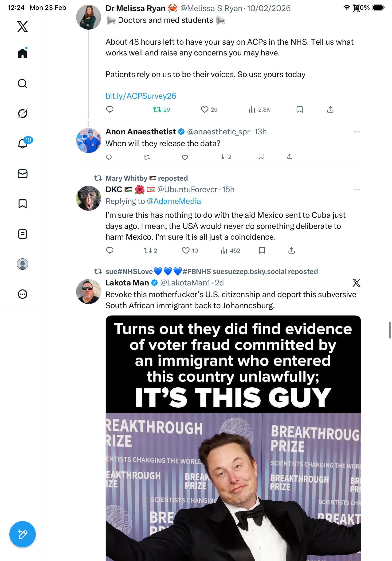Tap the compose new post button
Image resolution: width=392 pixels, height=561 pixels.
point(23,534)
